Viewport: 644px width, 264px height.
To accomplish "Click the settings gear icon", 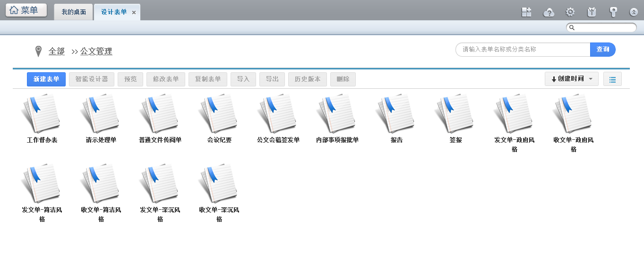I will pyautogui.click(x=570, y=12).
